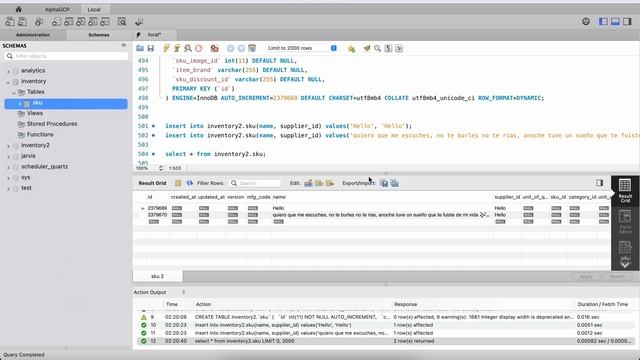
Task: Stop the executing query
Action: (x=199, y=48)
